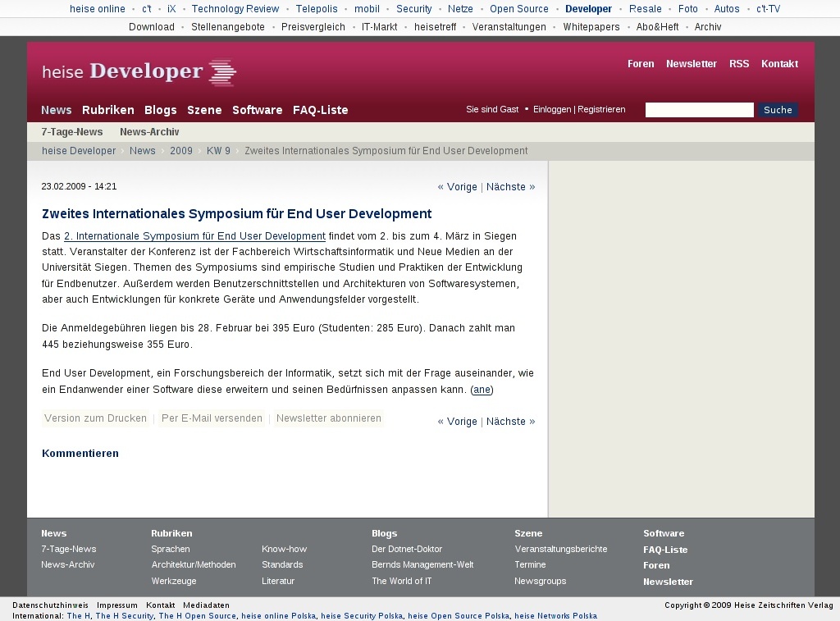
Task: Click footer link Termine
Action: pos(530,564)
